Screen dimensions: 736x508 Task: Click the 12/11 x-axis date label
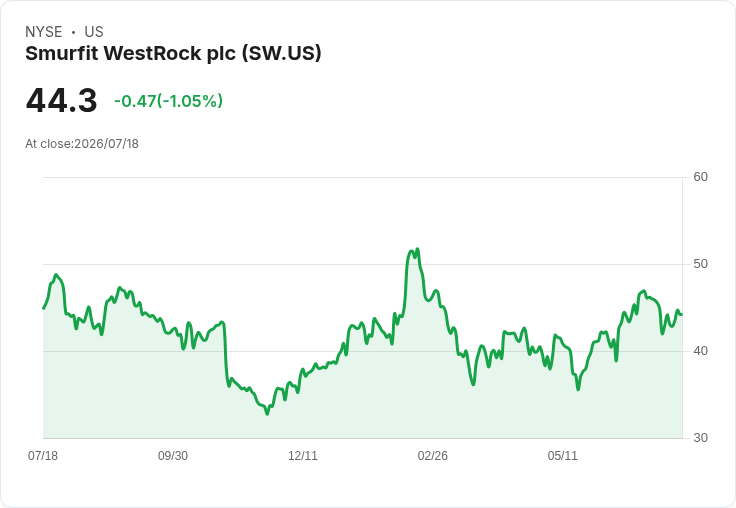[x=303, y=456]
